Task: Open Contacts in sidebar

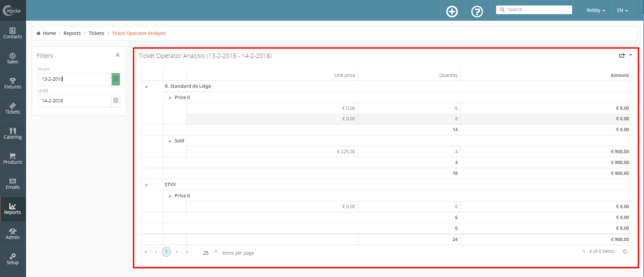Action: [13, 33]
